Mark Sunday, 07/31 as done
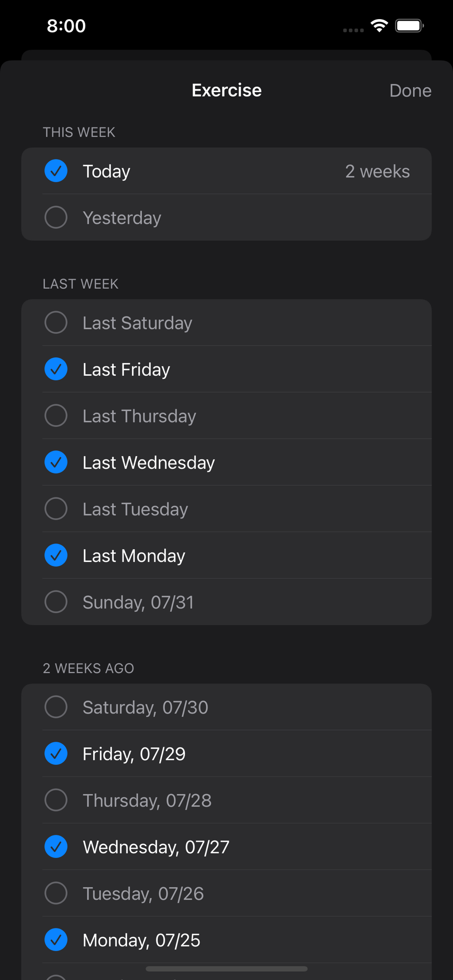The image size is (453, 980). pos(56,602)
